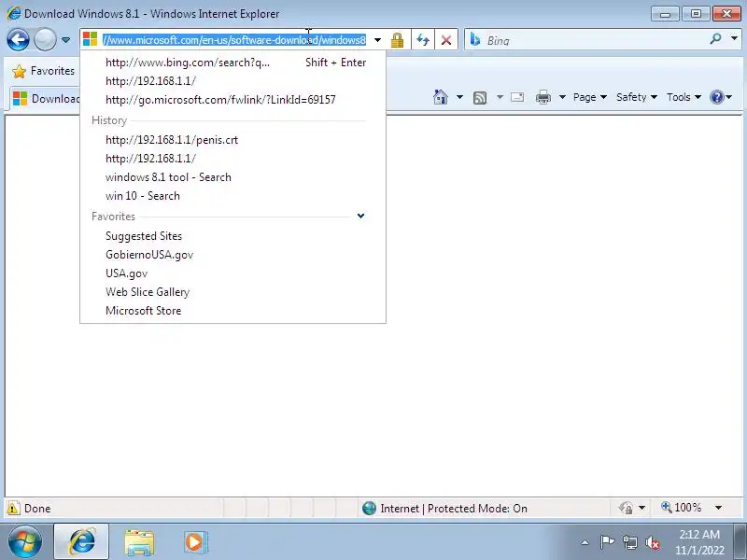Viewport: 747px width, 560px height.
Task: Click Internet Explorer taskbar icon
Action: point(81,541)
